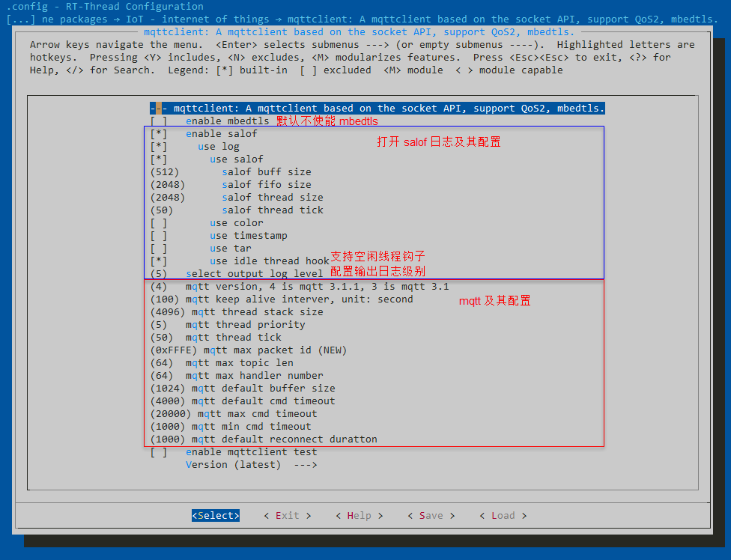The height and width of the screenshot is (560, 731).
Task: Click the Load button
Action: coord(503,516)
